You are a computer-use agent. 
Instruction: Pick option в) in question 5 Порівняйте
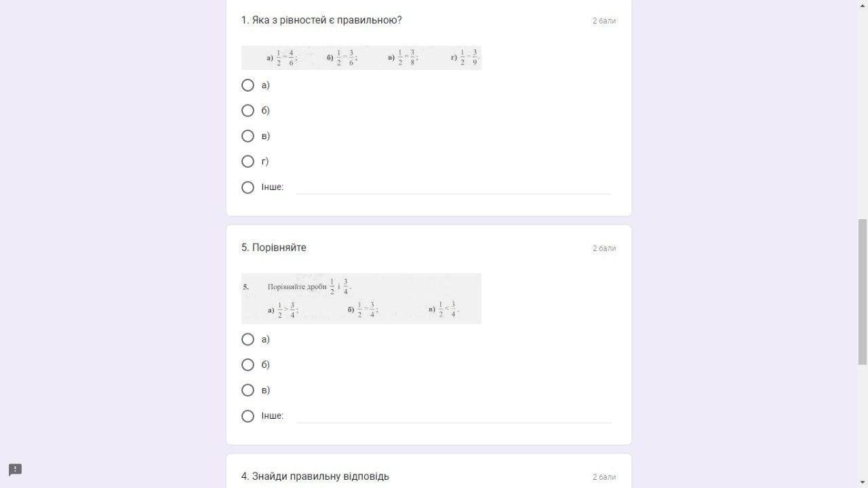point(248,390)
